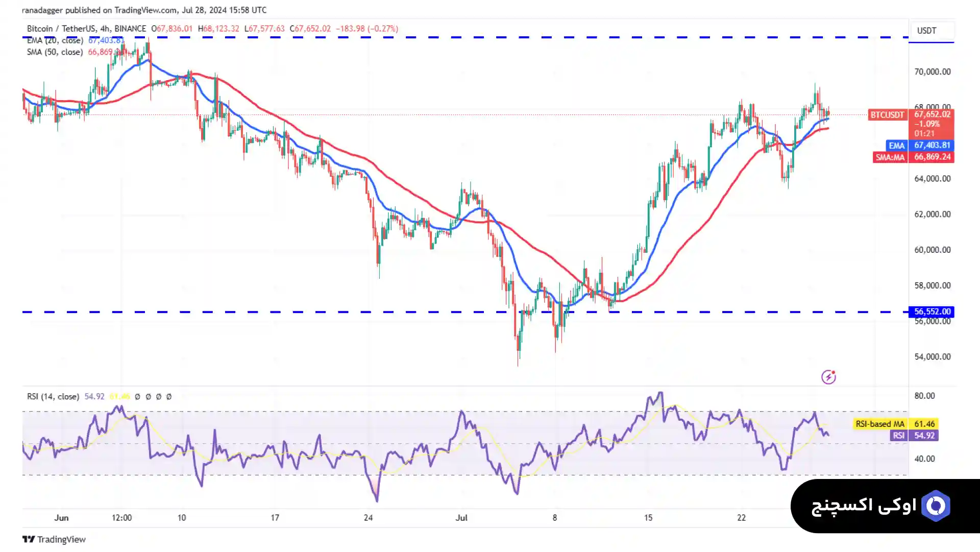Click the 80.00 RSI axis label
The width and height of the screenshot is (980, 552).
[924, 396]
